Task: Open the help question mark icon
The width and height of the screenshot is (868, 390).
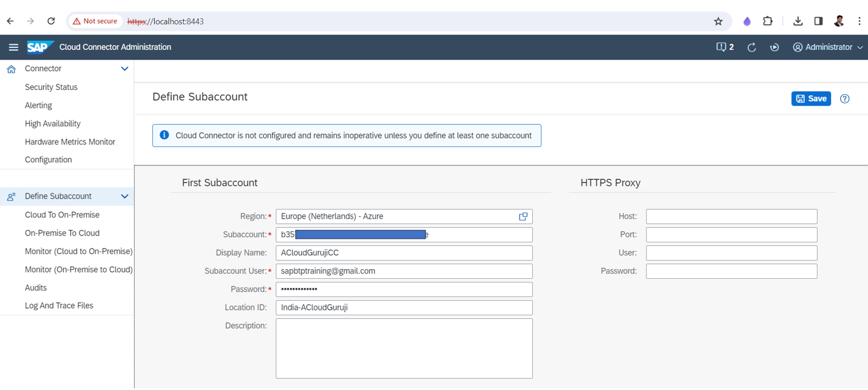Action: tap(844, 99)
